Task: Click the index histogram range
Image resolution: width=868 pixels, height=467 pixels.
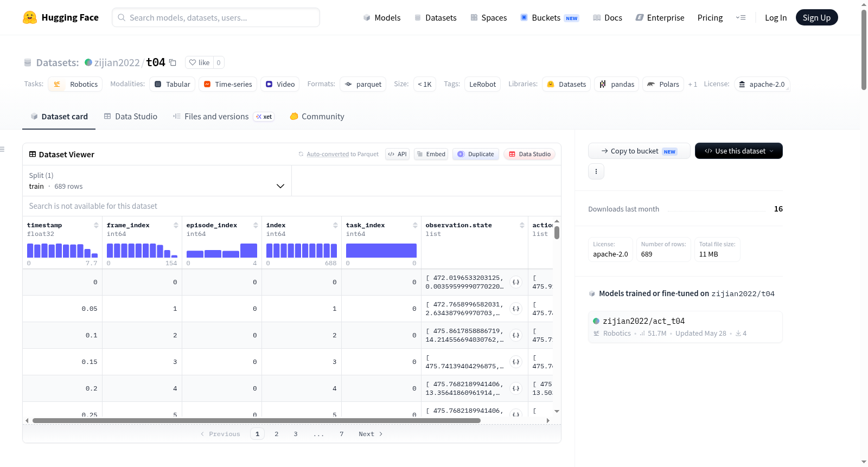Action: pos(302,251)
